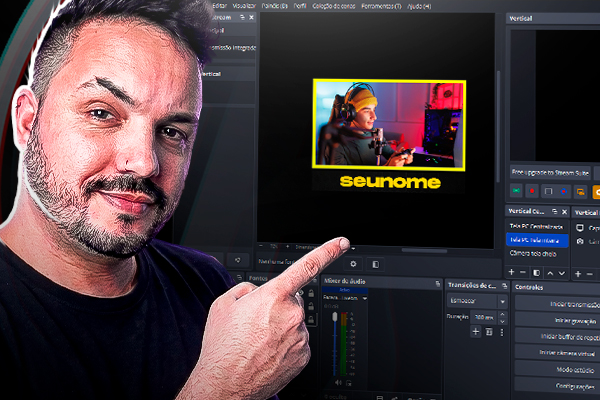Open the Coleção de cenas menu
This screenshot has height=400, width=600.
click(x=334, y=6)
